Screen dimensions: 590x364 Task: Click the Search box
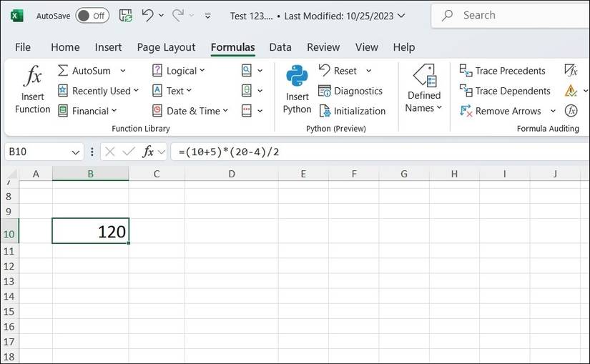[x=510, y=16]
